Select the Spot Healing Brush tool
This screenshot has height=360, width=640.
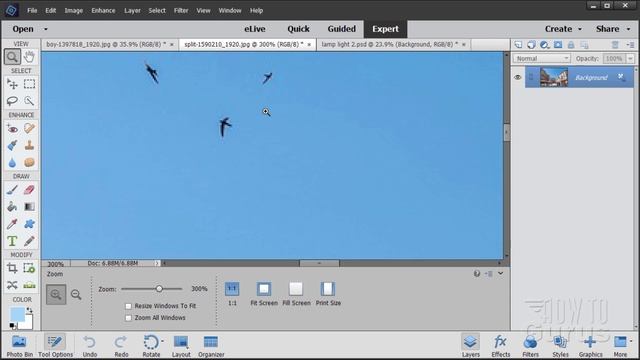click(29, 129)
